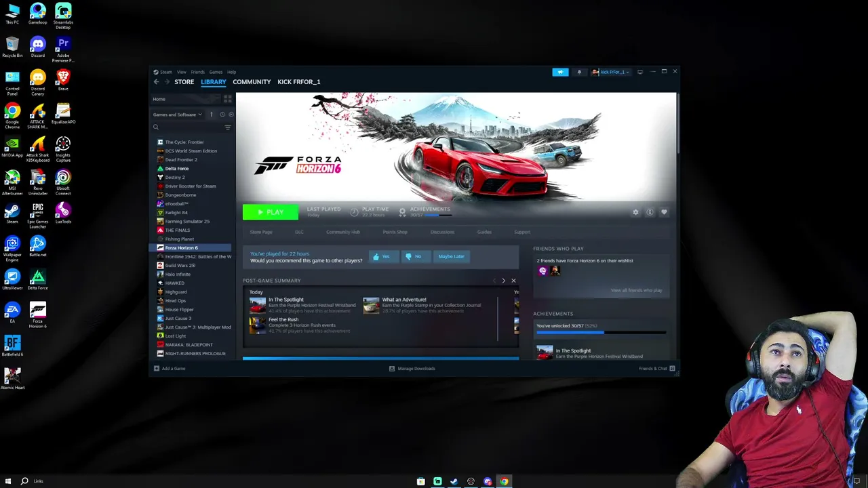The image size is (868, 488).
Task: Click View all friends who play
Action: tap(636, 290)
